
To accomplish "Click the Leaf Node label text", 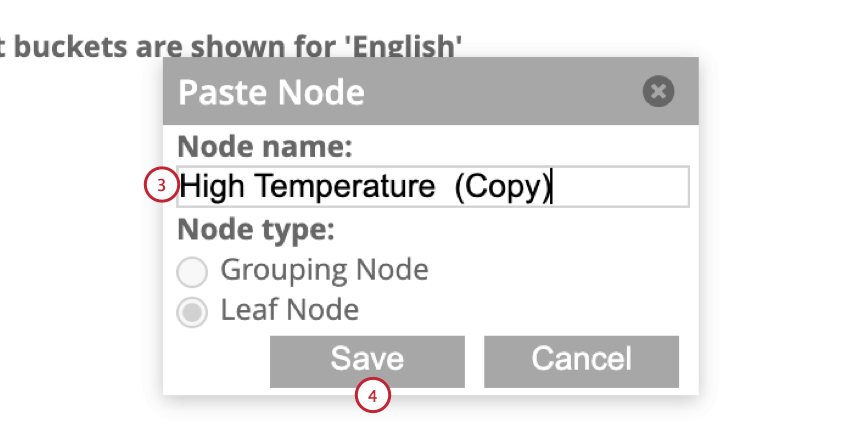I will (289, 310).
